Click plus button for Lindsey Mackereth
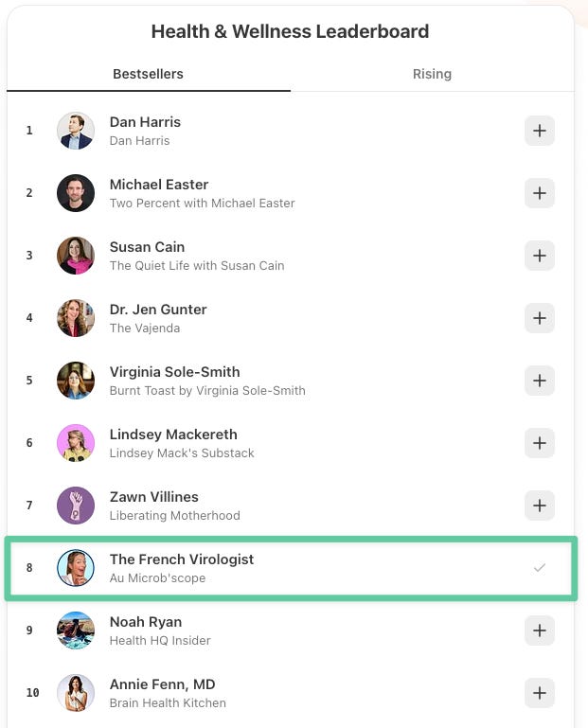 coord(539,443)
